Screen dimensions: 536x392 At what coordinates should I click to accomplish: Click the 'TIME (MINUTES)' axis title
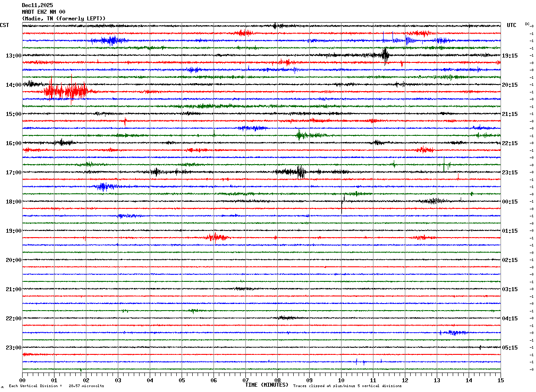point(267,385)
